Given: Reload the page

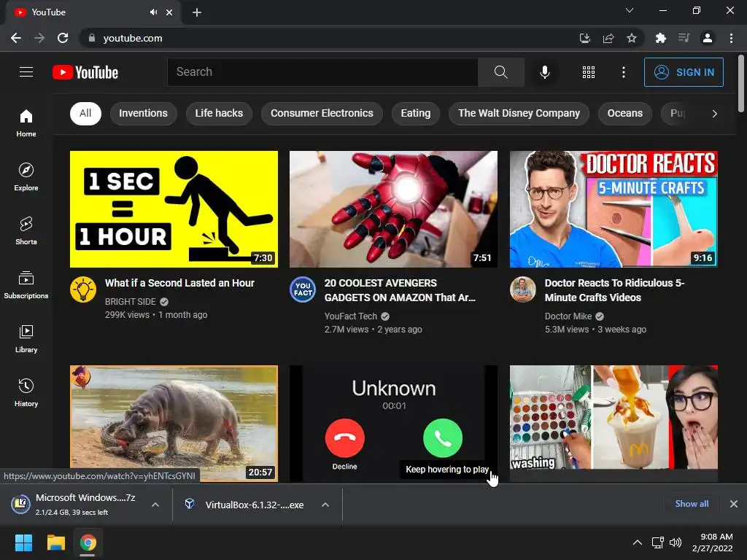Looking at the screenshot, I should [x=63, y=38].
